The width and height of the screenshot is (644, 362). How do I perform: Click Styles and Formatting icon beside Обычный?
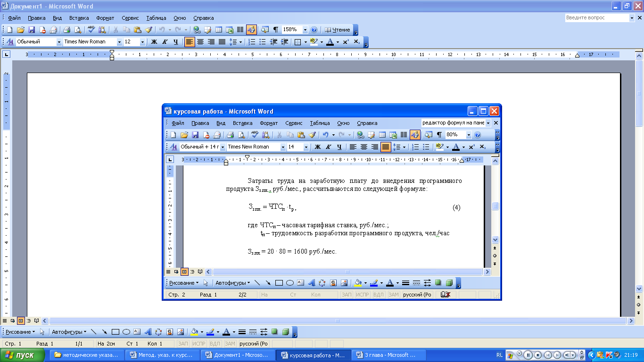(10, 41)
